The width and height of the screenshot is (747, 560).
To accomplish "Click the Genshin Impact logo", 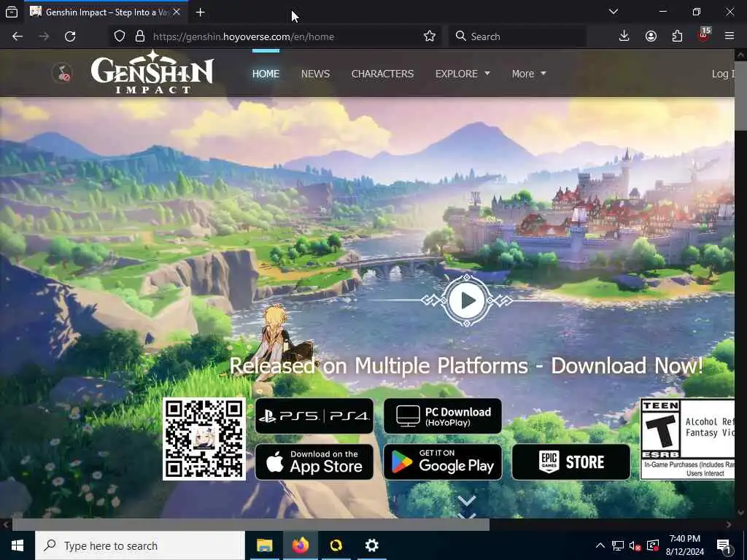I will pyautogui.click(x=152, y=72).
